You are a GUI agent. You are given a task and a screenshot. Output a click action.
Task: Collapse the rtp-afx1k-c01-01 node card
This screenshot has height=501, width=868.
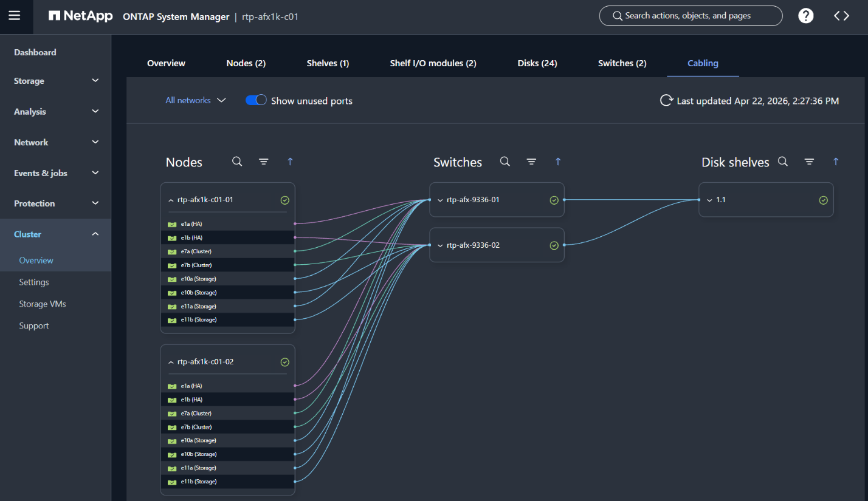click(x=171, y=200)
